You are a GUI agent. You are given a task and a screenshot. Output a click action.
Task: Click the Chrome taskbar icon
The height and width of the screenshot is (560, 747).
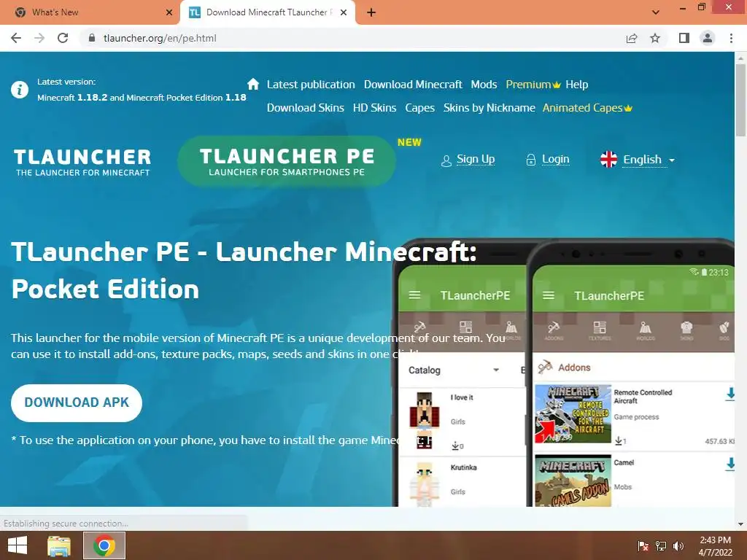click(104, 545)
